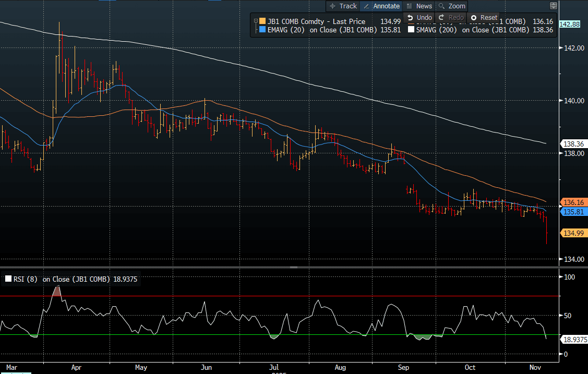
Task: Click the white SMAVG (200) legend swatch
Action: point(411,30)
